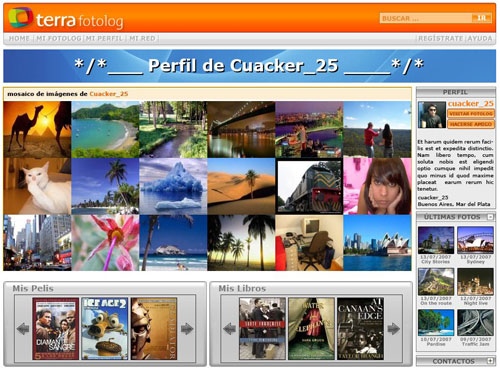The height and width of the screenshot is (370, 500).
Task: Open cuacker_25 username link in profile panel
Action: 471,104
